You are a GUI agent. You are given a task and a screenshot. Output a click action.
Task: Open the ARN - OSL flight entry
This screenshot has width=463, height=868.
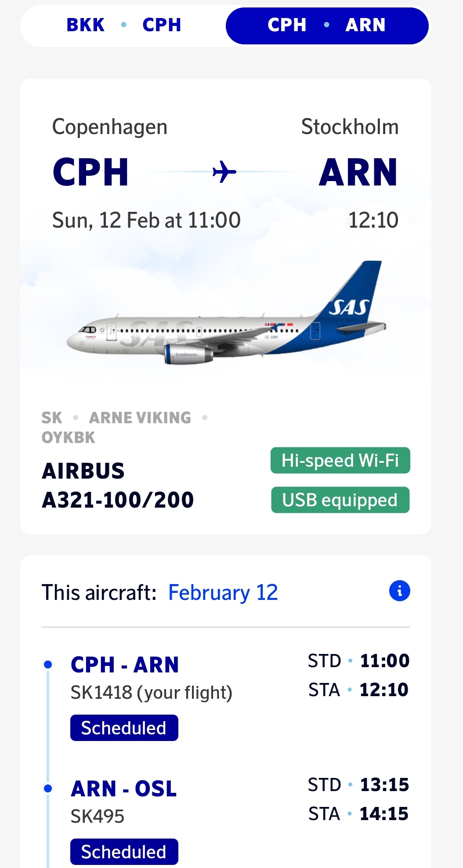point(124,788)
